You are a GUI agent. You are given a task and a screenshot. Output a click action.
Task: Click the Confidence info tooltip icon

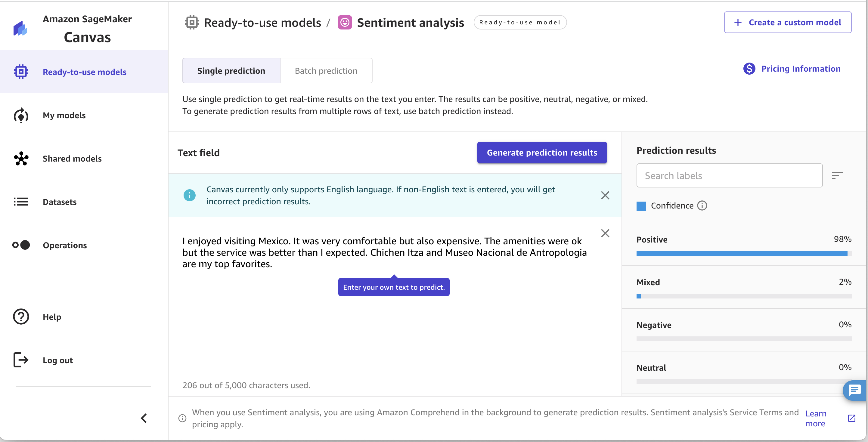(702, 206)
